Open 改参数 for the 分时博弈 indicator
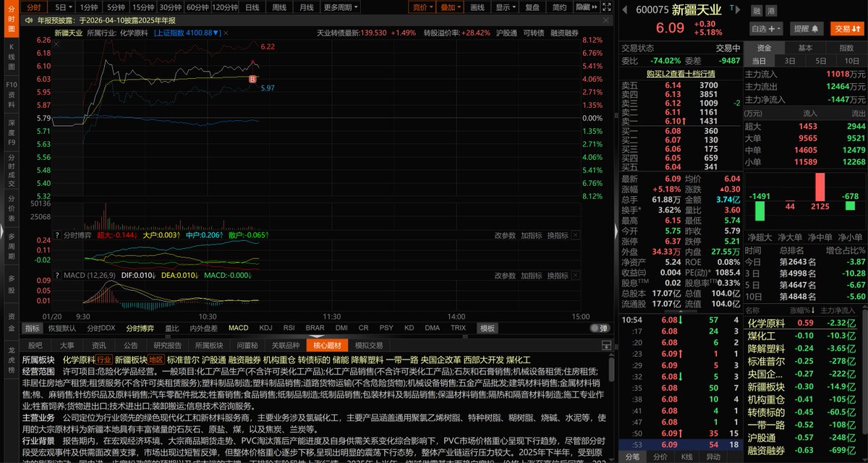Image resolution: width=868 pixels, height=463 pixels. [505, 235]
